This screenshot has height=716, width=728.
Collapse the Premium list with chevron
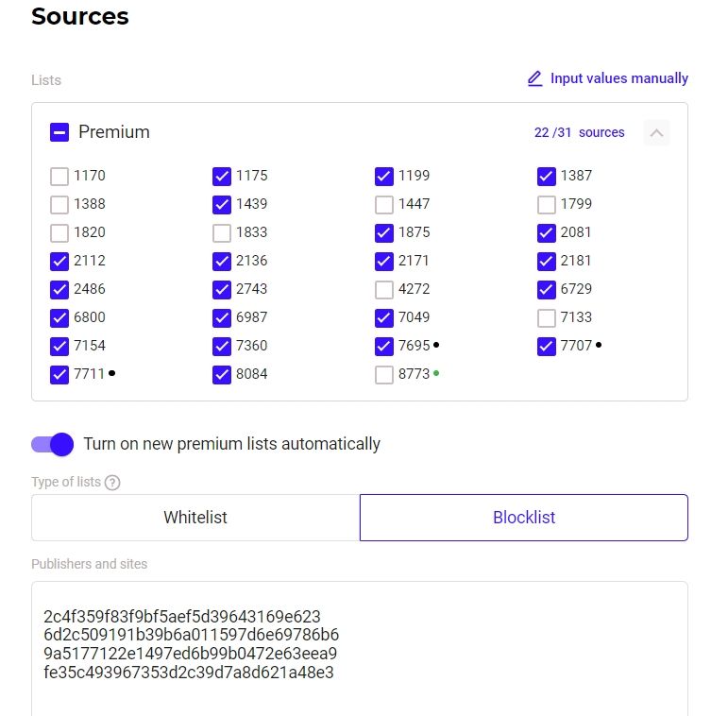(657, 133)
